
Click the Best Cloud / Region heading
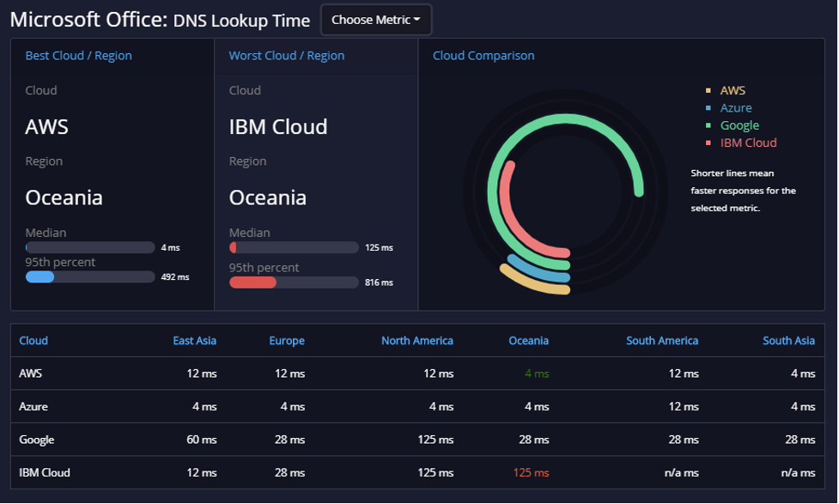(79, 56)
